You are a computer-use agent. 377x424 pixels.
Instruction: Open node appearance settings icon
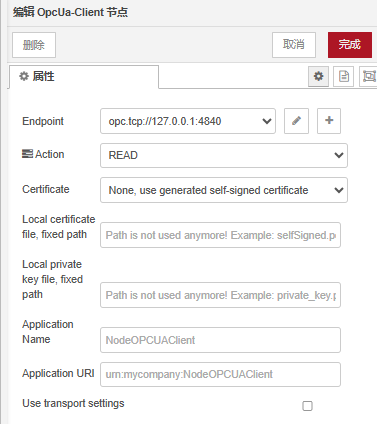pyautogui.click(x=369, y=76)
